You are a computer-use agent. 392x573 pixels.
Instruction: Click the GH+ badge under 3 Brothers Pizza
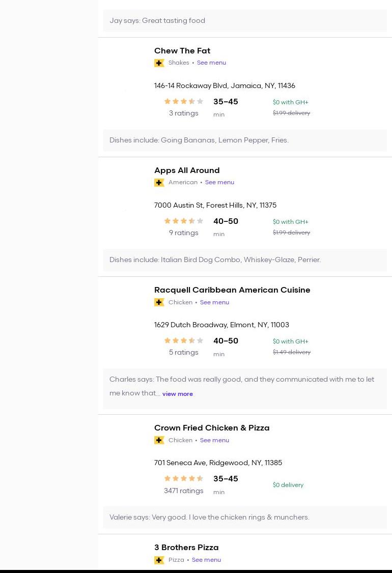pyautogui.click(x=159, y=560)
